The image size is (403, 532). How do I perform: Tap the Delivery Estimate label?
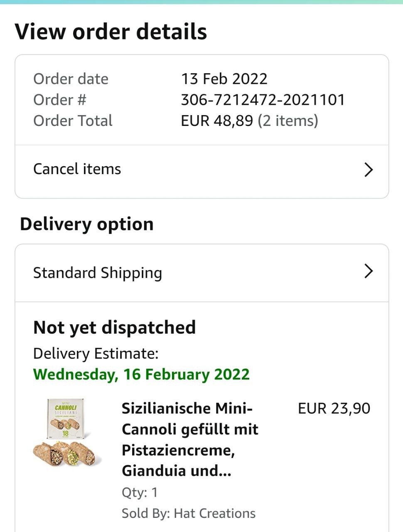pyautogui.click(x=96, y=354)
